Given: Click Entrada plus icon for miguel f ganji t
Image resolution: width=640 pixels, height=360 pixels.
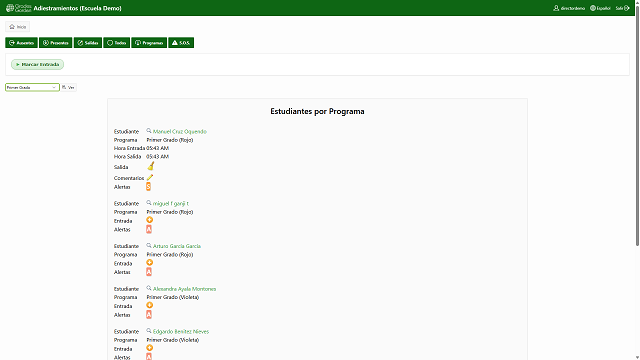Looking at the screenshot, I should tap(149, 220).
